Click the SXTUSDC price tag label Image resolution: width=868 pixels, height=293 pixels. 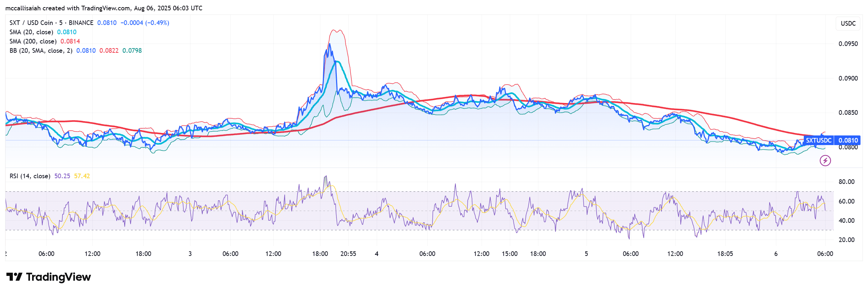[x=818, y=140]
